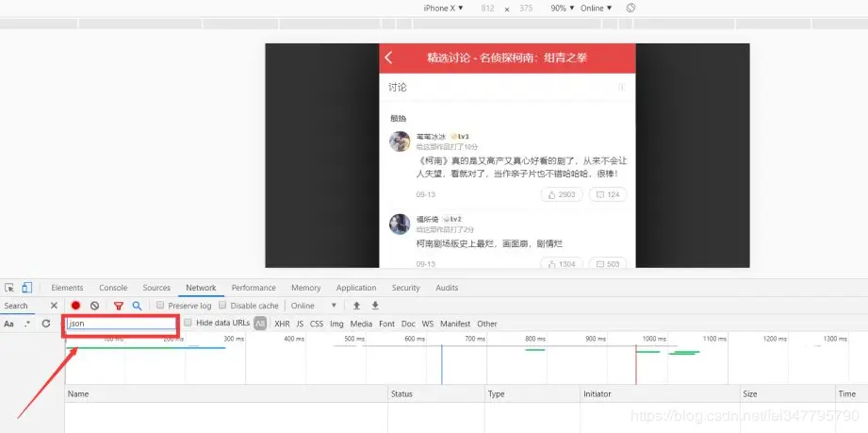Refresh the search results
Image resolution: width=868 pixels, height=433 pixels.
(46, 324)
